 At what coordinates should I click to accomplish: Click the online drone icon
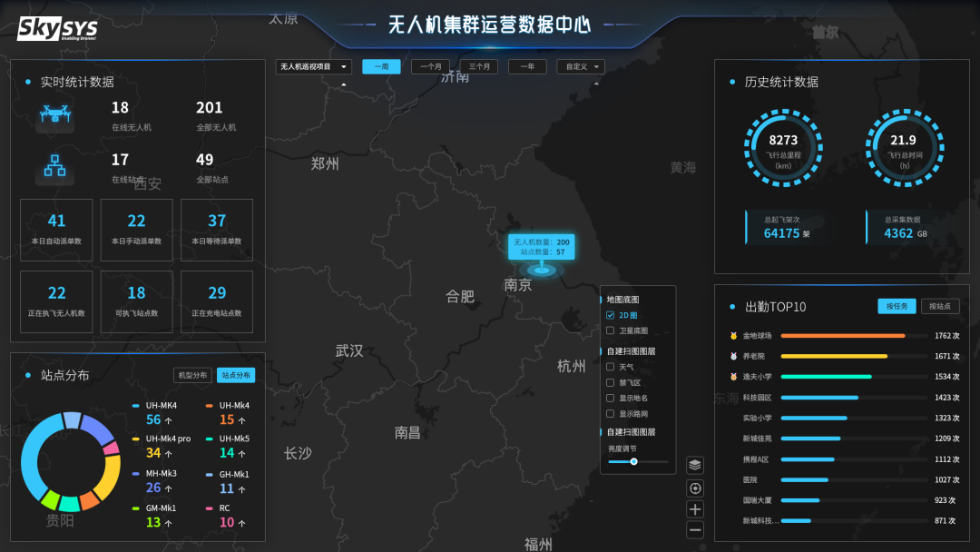(x=55, y=115)
